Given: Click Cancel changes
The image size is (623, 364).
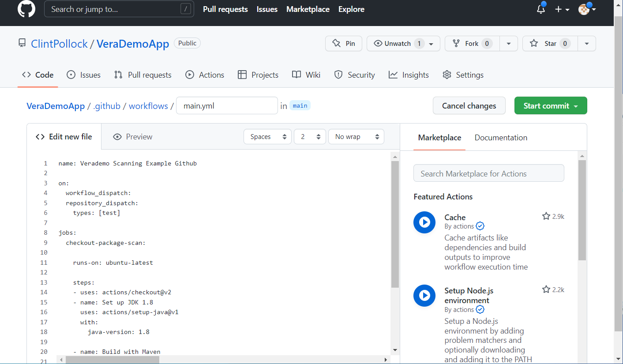Looking at the screenshot, I should point(469,106).
